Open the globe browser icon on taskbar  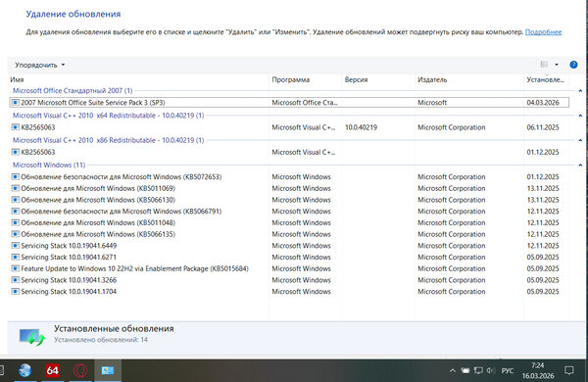tap(25, 370)
